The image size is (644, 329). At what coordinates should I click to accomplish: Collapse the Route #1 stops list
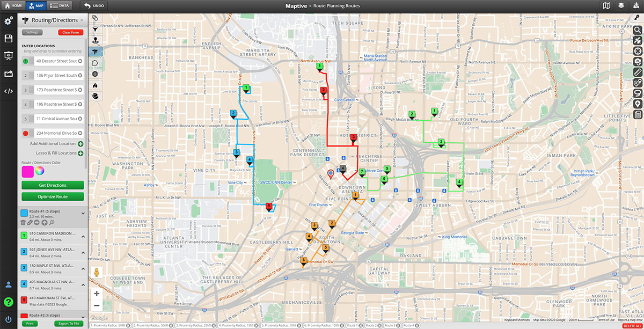(83, 214)
